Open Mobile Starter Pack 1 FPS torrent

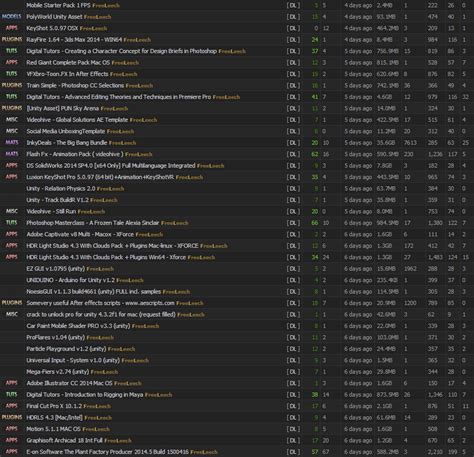[x=58, y=5]
